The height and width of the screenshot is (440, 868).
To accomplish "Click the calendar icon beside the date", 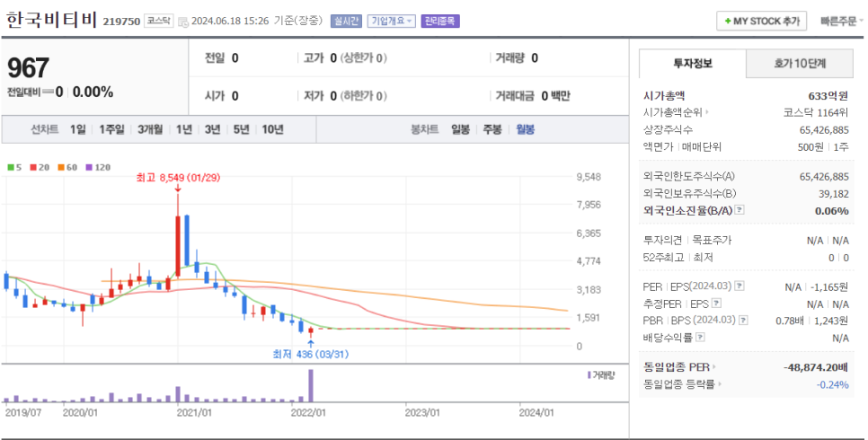I will 182,22.
